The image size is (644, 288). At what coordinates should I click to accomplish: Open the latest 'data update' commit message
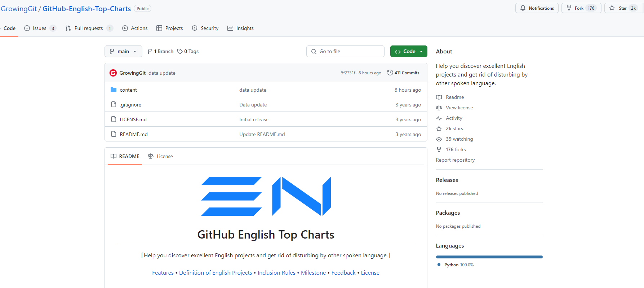[x=162, y=73]
